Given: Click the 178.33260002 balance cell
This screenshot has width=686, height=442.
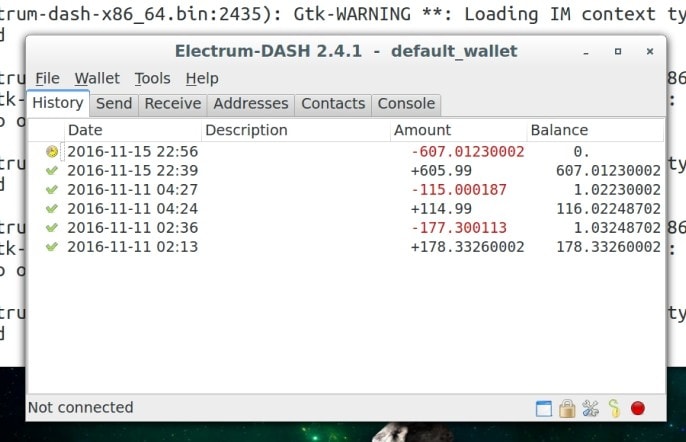Looking at the screenshot, I should (x=608, y=247).
